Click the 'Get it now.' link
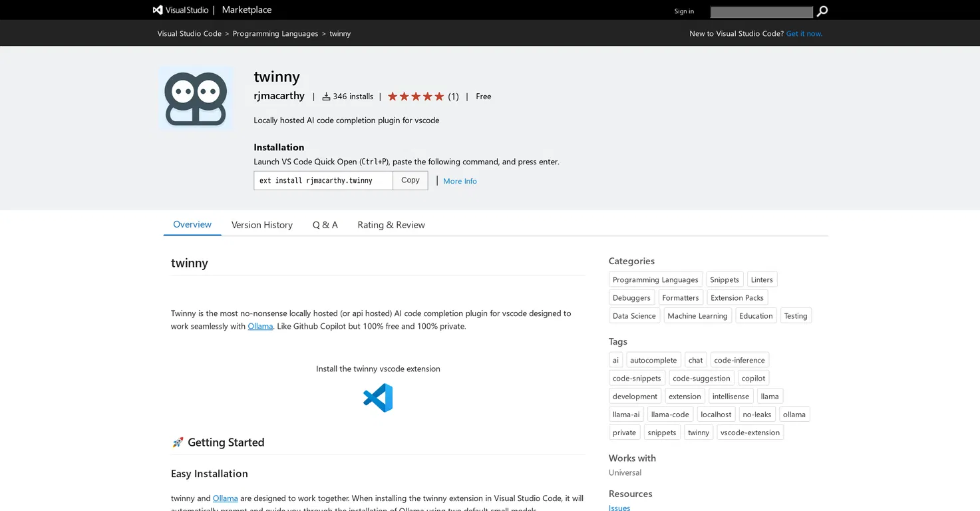The height and width of the screenshot is (511, 980). coord(804,33)
